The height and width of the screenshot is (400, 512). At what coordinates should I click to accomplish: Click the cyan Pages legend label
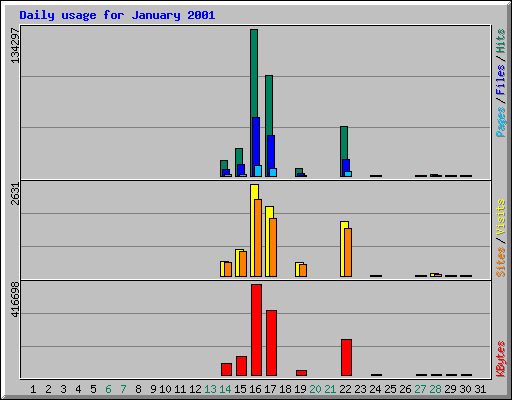coord(501,122)
